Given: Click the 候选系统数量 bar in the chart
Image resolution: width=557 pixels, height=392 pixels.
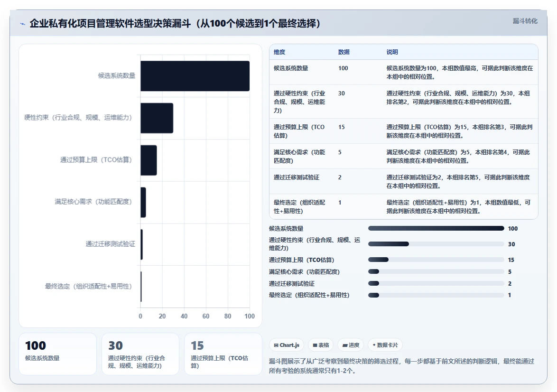Looking at the screenshot, I should pos(195,76).
